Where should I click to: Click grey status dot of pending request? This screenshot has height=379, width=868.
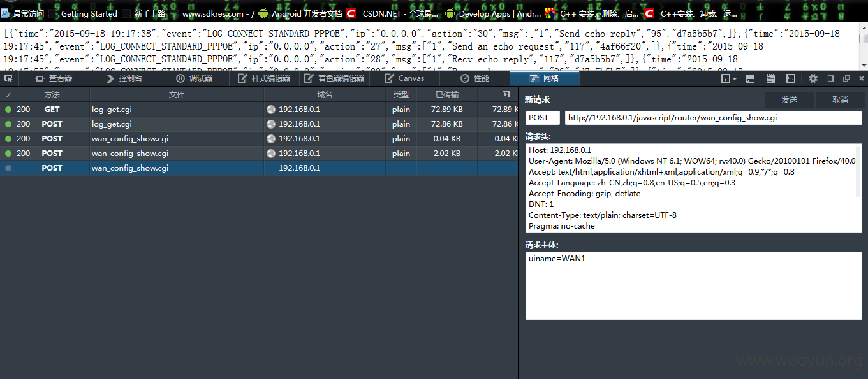pos(8,168)
